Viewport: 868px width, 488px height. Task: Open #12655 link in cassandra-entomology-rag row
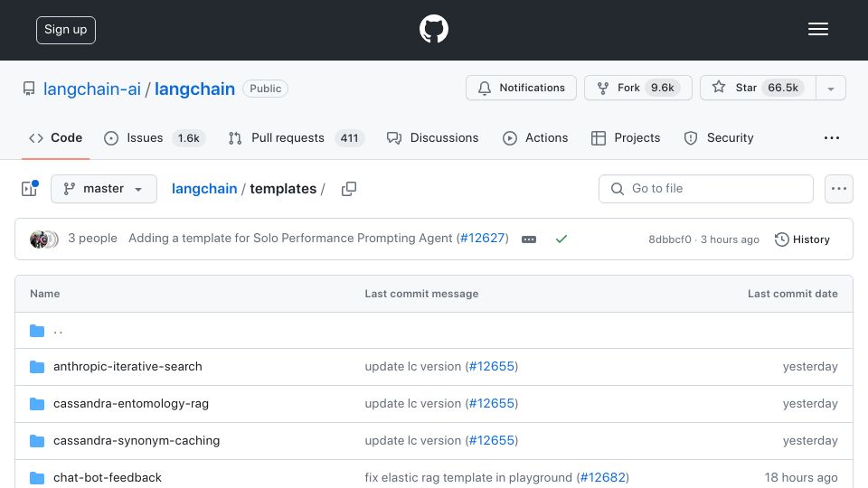(x=492, y=403)
